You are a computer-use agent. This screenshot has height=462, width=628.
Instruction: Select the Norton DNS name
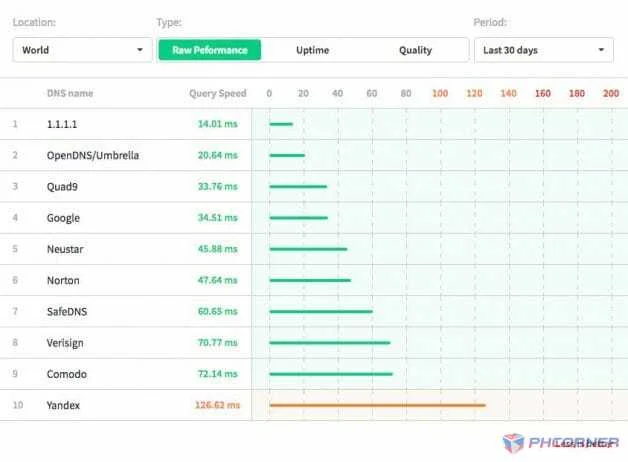tap(63, 280)
